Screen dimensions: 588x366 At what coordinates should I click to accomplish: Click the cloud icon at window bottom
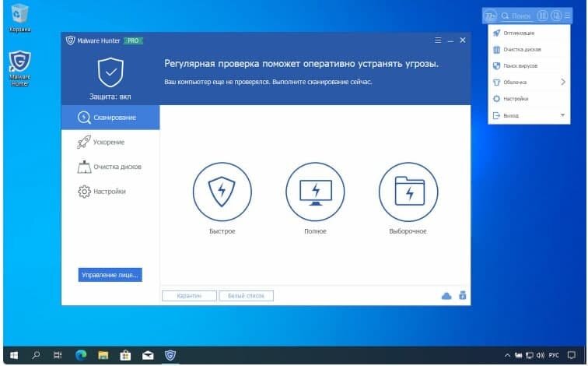446,296
